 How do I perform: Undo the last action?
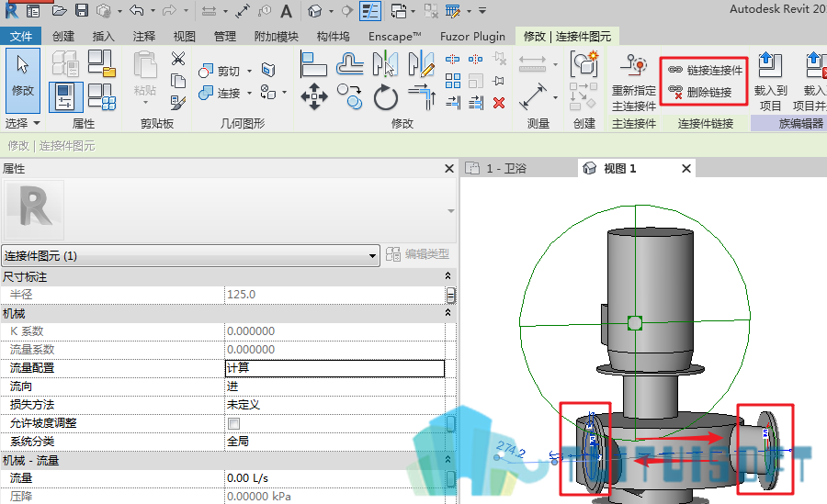(x=137, y=10)
